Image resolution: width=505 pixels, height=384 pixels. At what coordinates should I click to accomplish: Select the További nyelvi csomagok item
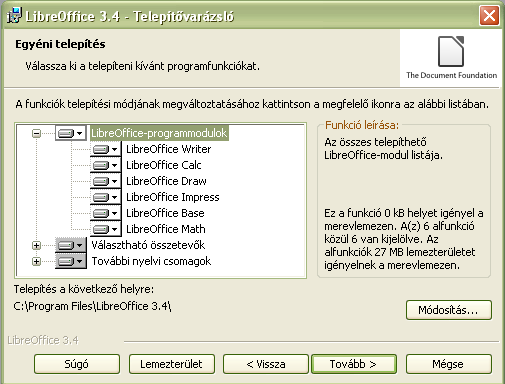click(151, 261)
